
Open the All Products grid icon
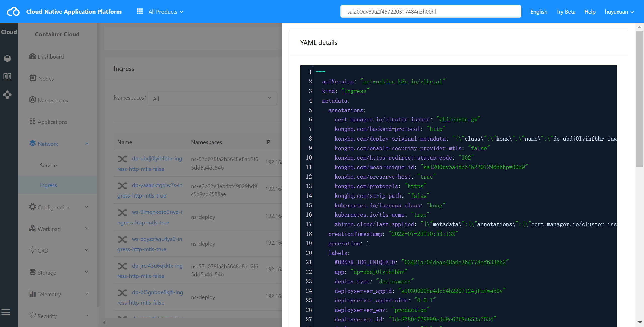click(140, 11)
